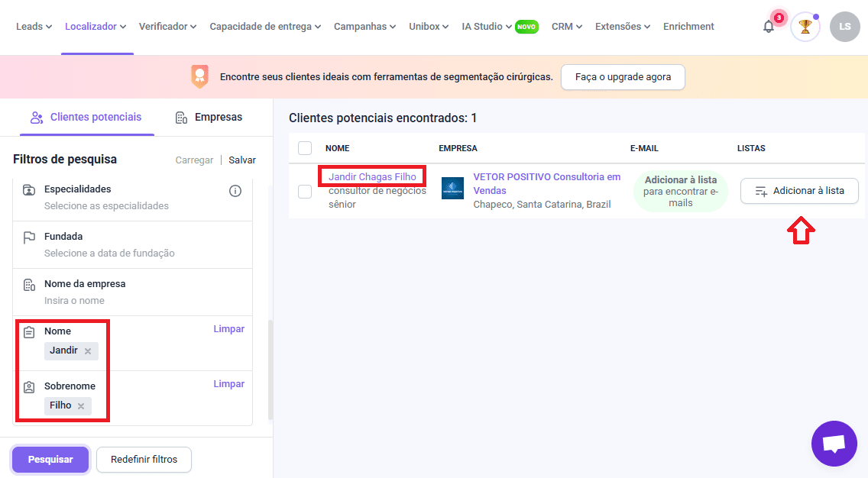Image resolution: width=868 pixels, height=478 pixels.
Task: Click the Pesquisar button
Action: 50,460
